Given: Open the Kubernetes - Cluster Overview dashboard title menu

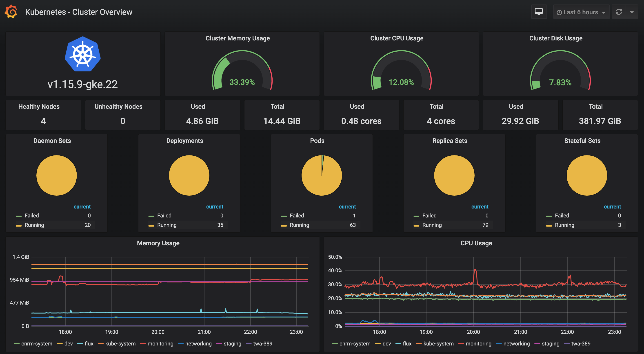Looking at the screenshot, I should point(79,12).
